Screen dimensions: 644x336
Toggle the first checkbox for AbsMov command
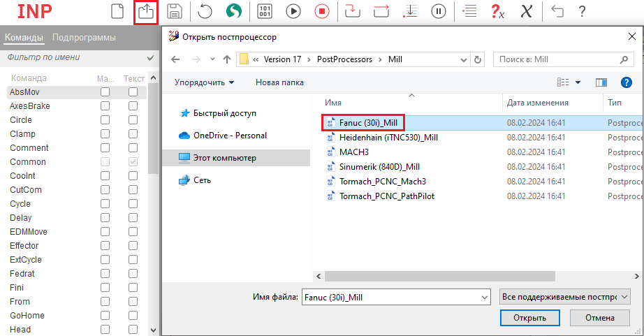[105, 92]
